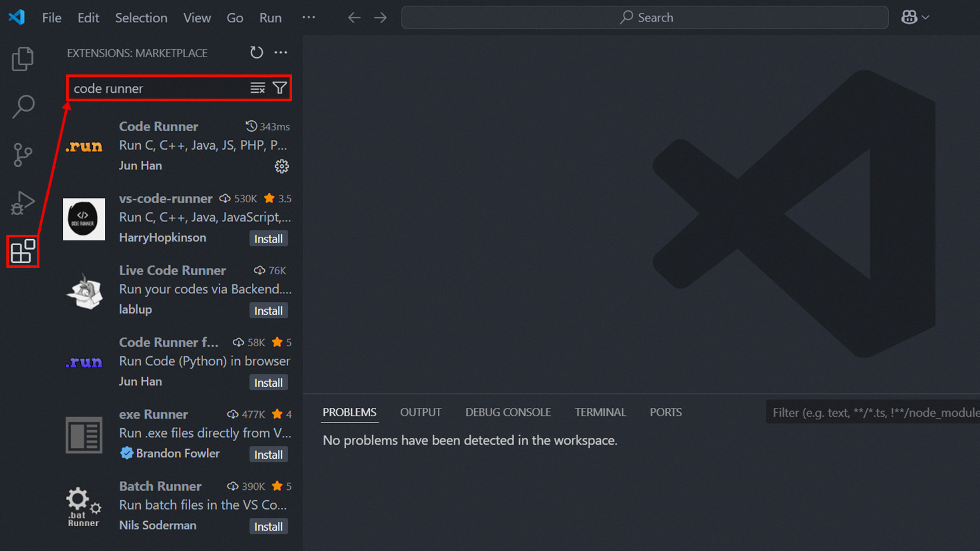980x551 pixels.
Task: Install the exe Runner extension
Action: click(x=269, y=455)
